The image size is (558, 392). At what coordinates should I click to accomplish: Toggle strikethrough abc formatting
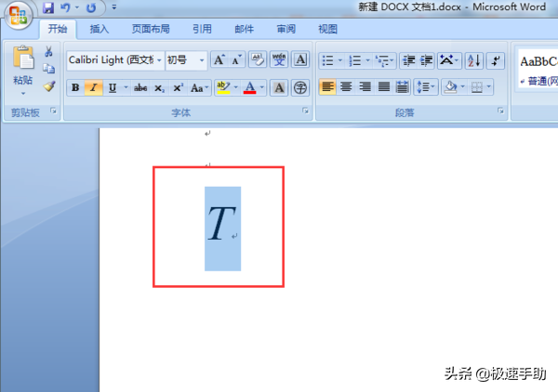(140, 87)
